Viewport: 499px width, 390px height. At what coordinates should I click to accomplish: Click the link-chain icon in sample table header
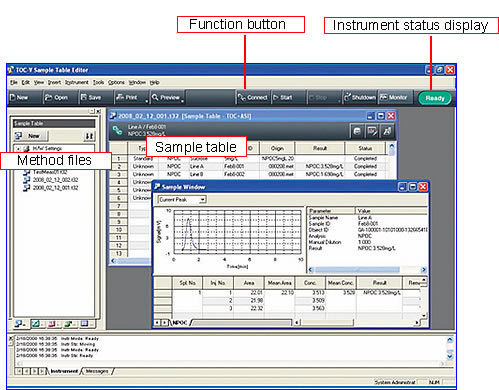coord(117,130)
